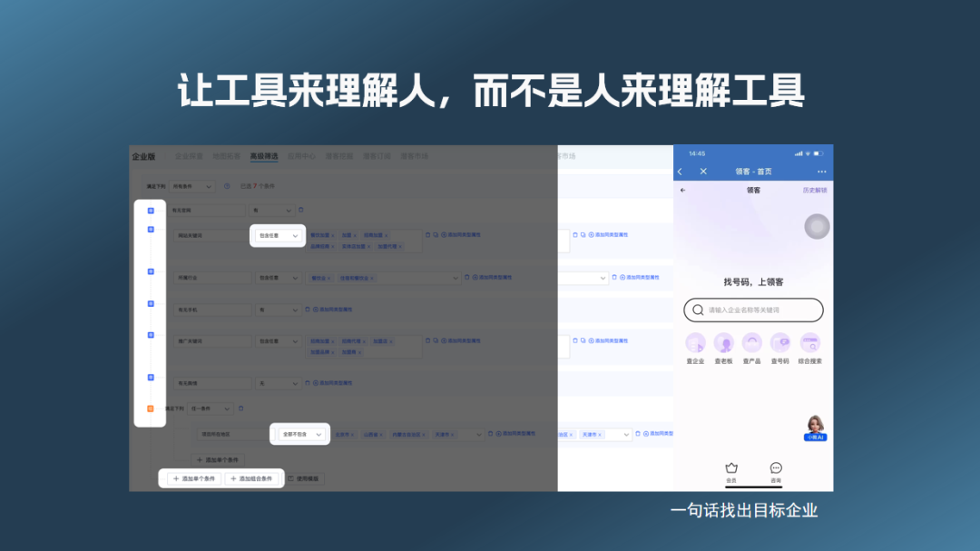Open 历史解锁 link in mobile app

[814, 191]
